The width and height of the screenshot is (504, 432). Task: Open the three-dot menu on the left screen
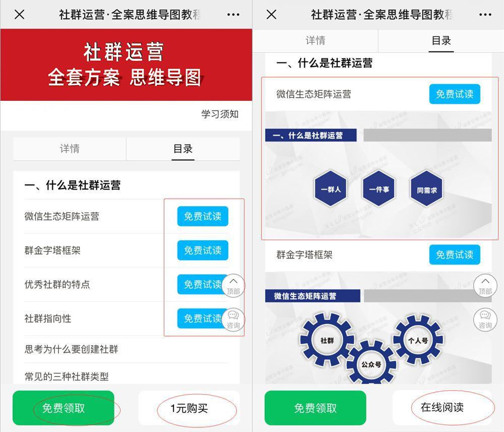[x=233, y=15]
